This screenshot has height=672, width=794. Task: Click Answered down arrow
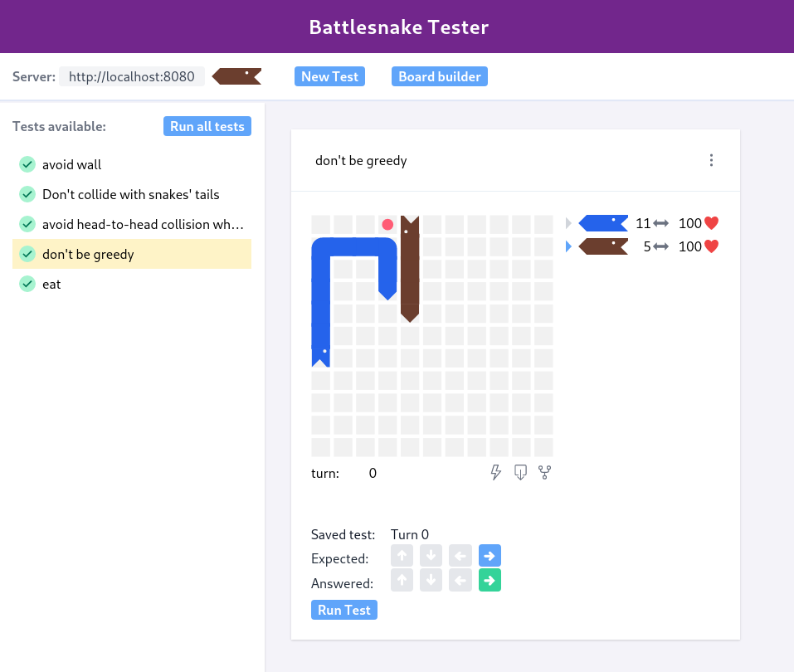coord(431,581)
